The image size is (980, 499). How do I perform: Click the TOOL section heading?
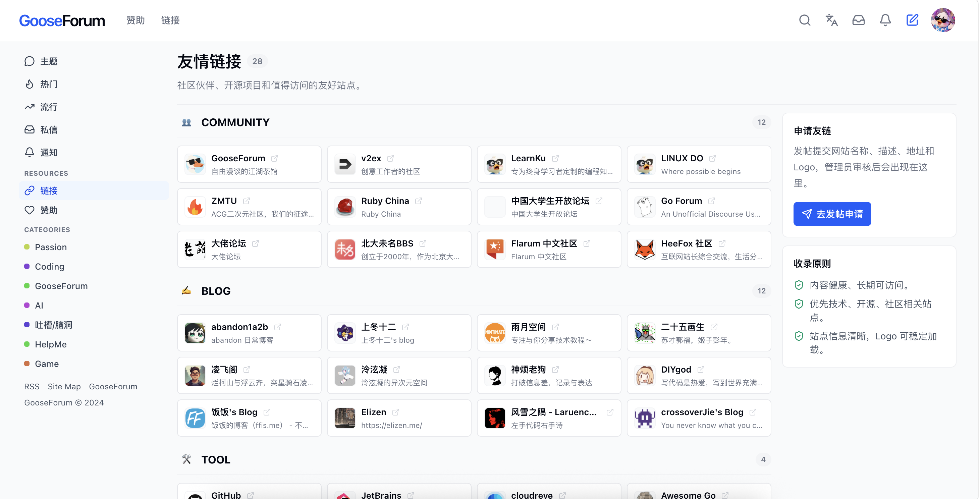coord(216,460)
